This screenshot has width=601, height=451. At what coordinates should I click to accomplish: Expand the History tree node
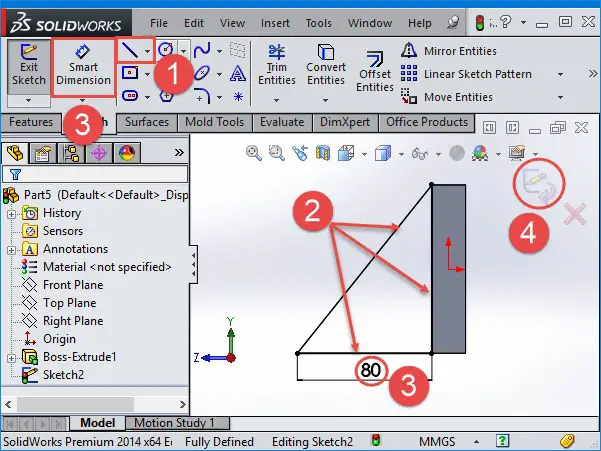point(11,214)
